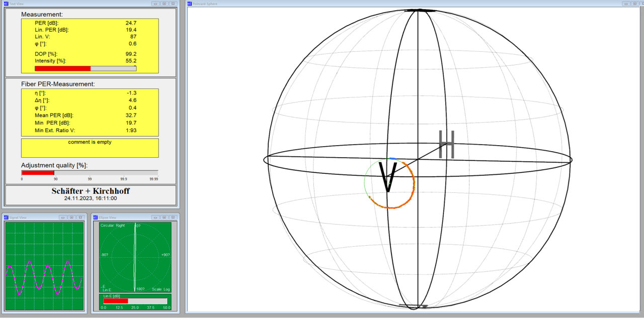Screen dimensions: 644x321
Task: Click the magenta sine wave in Signal View
Action: pos(44,278)
